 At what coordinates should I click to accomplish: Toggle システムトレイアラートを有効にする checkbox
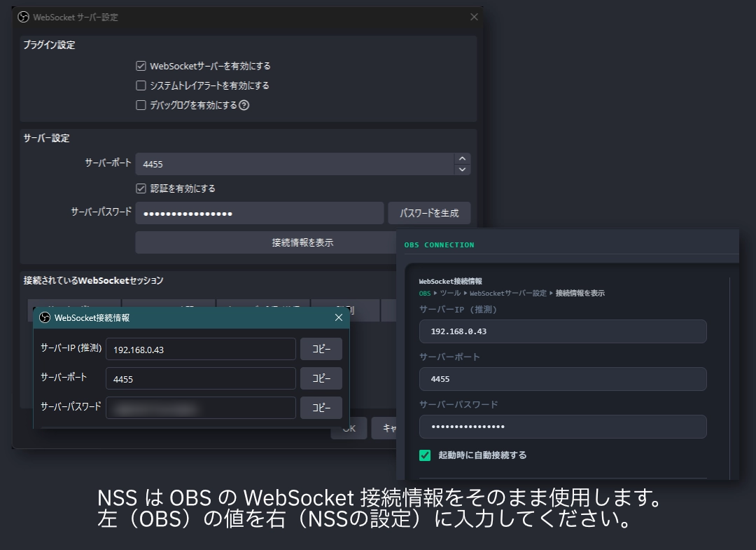[x=141, y=85]
